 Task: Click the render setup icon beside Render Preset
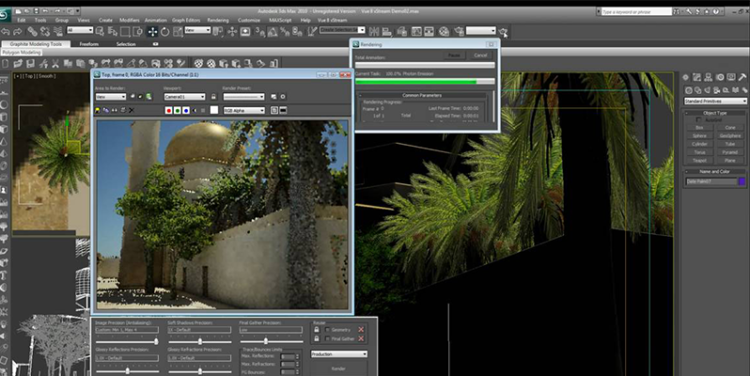pos(274,97)
